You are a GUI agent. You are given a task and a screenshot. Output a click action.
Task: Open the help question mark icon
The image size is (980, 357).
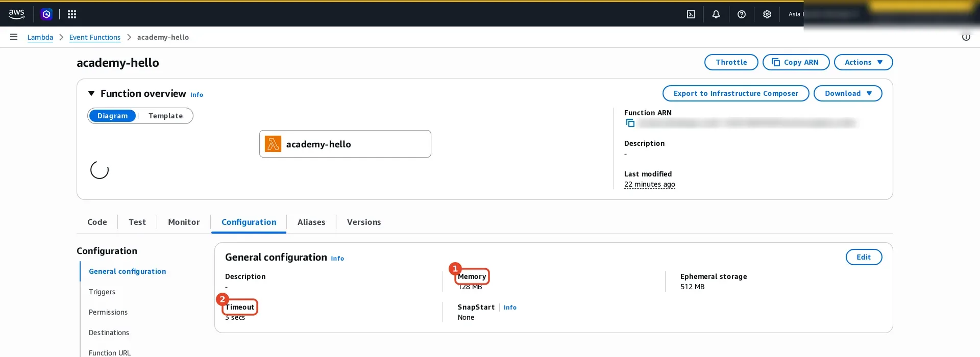(x=742, y=14)
